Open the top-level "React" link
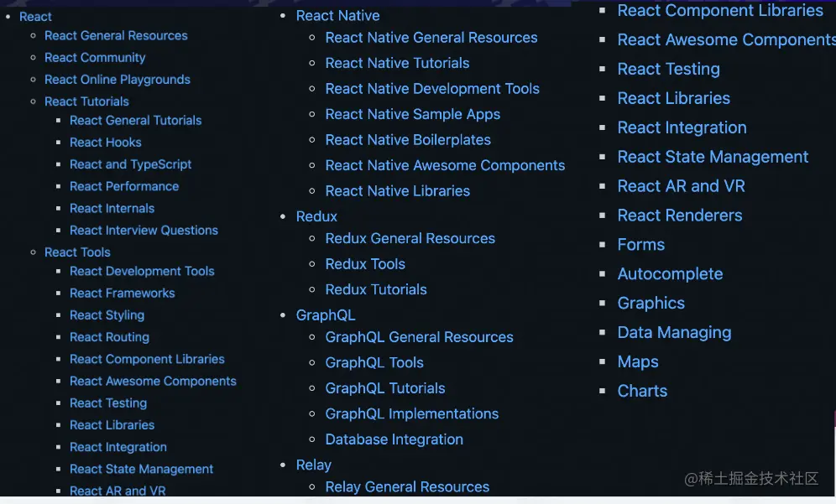The image size is (836, 504). tap(35, 17)
